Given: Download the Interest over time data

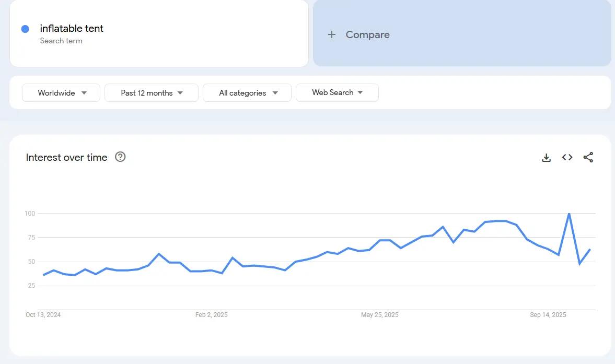Looking at the screenshot, I should (x=546, y=157).
